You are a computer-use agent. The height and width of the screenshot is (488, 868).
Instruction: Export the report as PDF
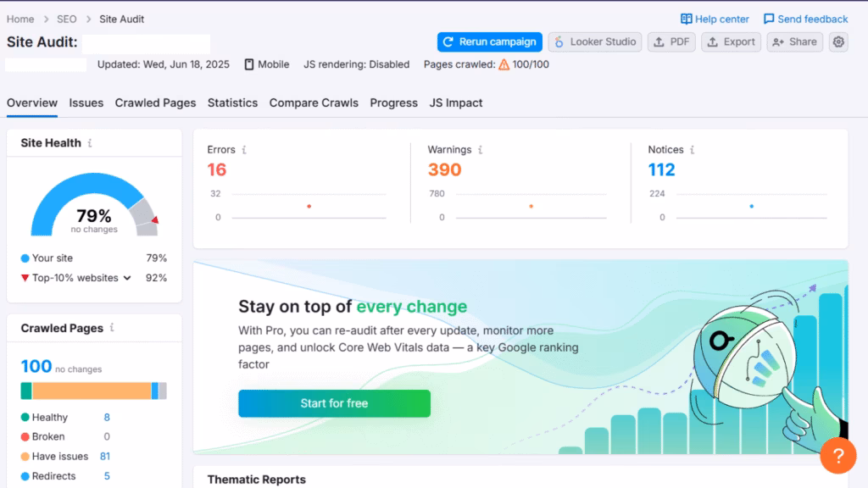pyautogui.click(x=670, y=42)
